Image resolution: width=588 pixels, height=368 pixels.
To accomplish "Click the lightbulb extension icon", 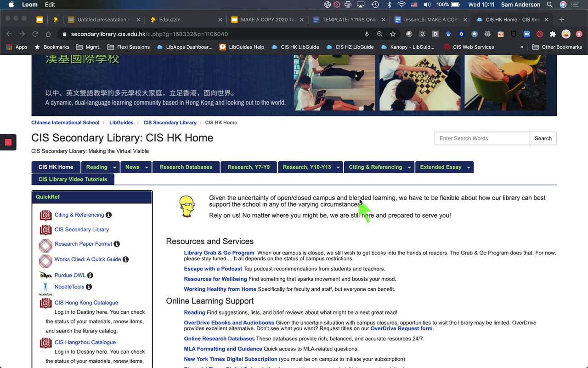I will coord(422,34).
